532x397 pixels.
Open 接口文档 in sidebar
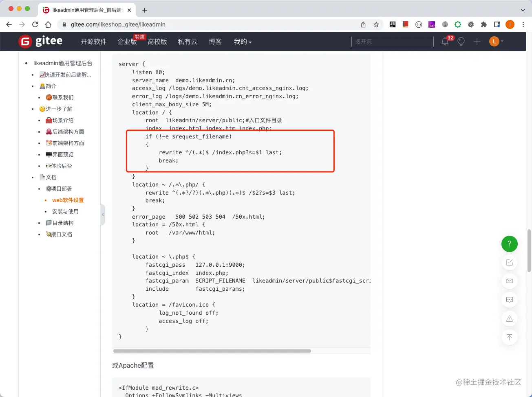tap(59, 234)
